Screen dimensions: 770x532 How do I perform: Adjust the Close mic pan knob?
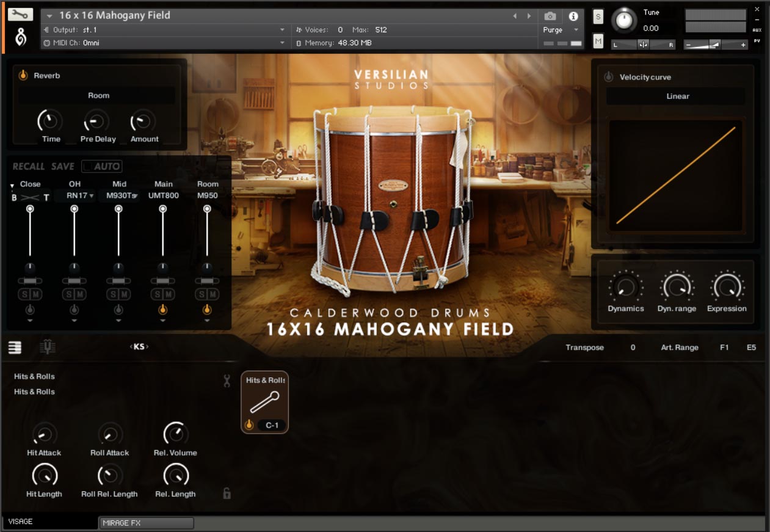click(30, 268)
